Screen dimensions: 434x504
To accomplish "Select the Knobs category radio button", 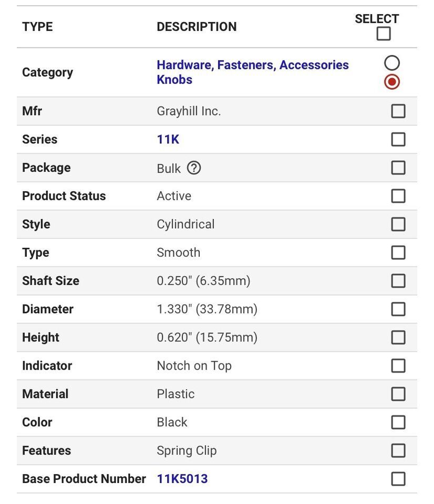I will [391, 82].
